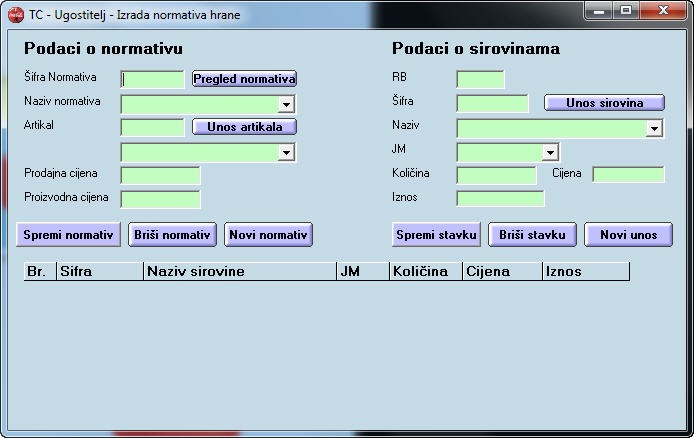Viewport: 694px width, 438px height.
Task: Open Pregled normativa list
Action: 244,79
